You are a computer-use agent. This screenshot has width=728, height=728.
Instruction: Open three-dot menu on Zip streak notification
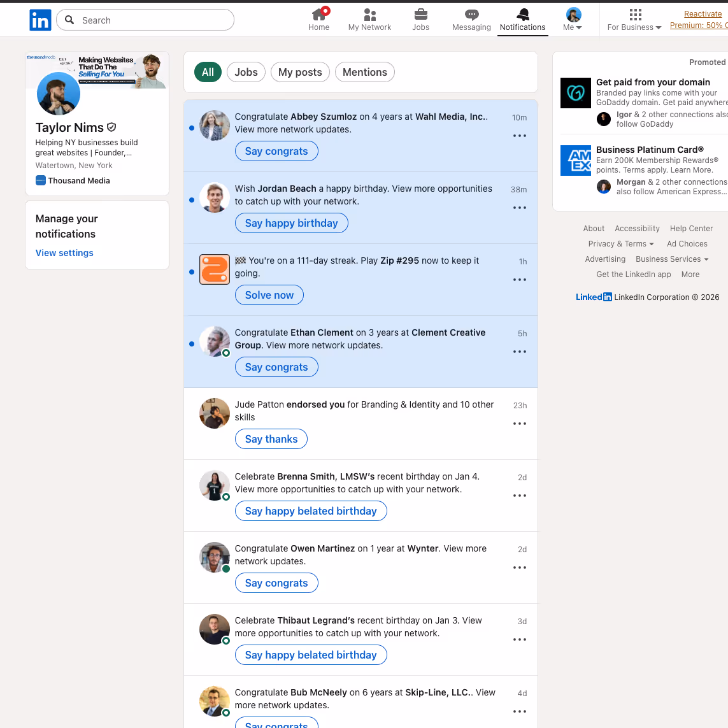tap(520, 280)
